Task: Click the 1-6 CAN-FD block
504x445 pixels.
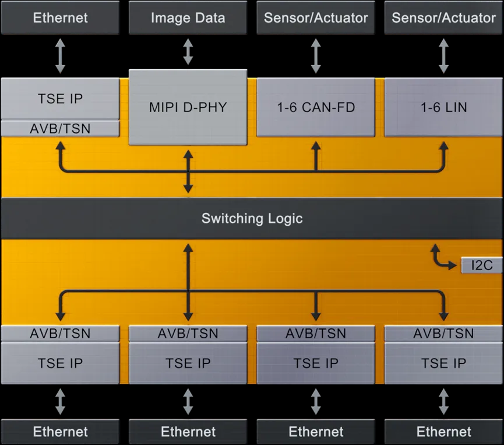Action: [x=316, y=107]
